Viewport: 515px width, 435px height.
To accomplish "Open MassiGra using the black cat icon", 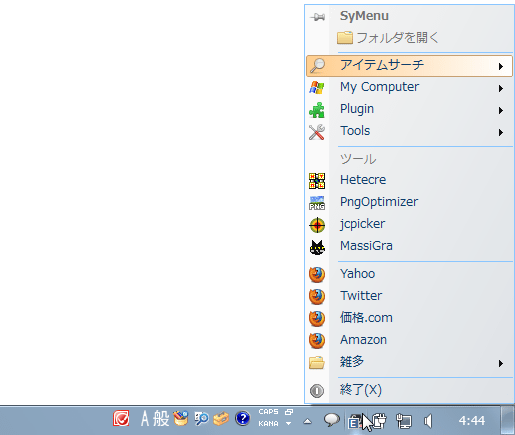I will (317, 247).
